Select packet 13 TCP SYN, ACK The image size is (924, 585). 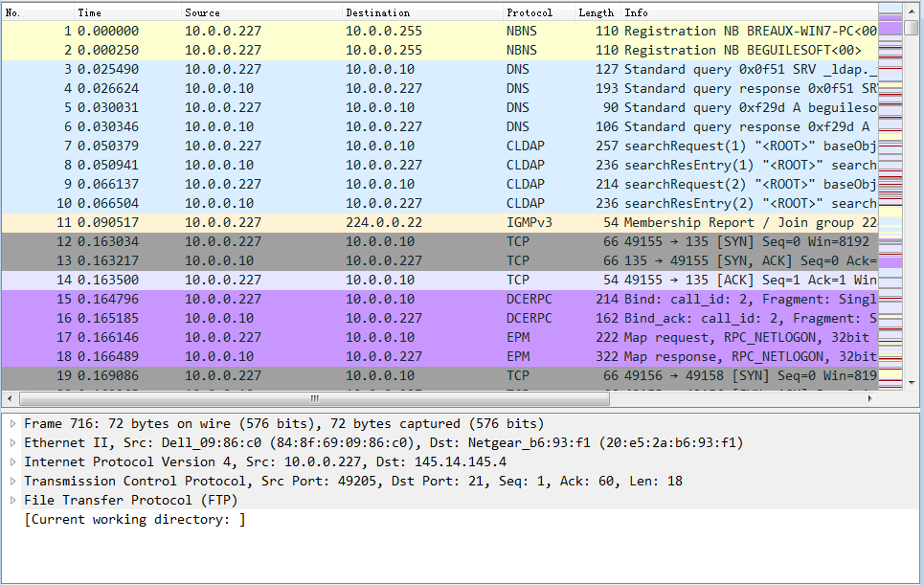[439, 260]
